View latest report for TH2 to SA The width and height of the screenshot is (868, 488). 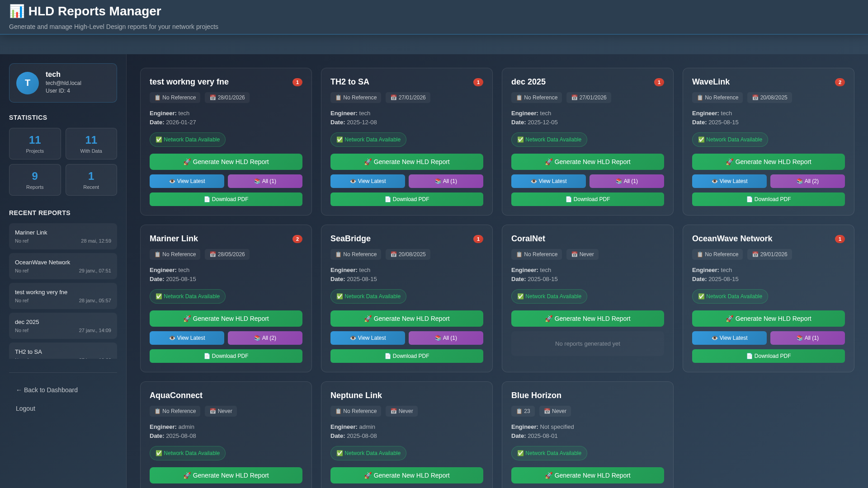point(368,181)
